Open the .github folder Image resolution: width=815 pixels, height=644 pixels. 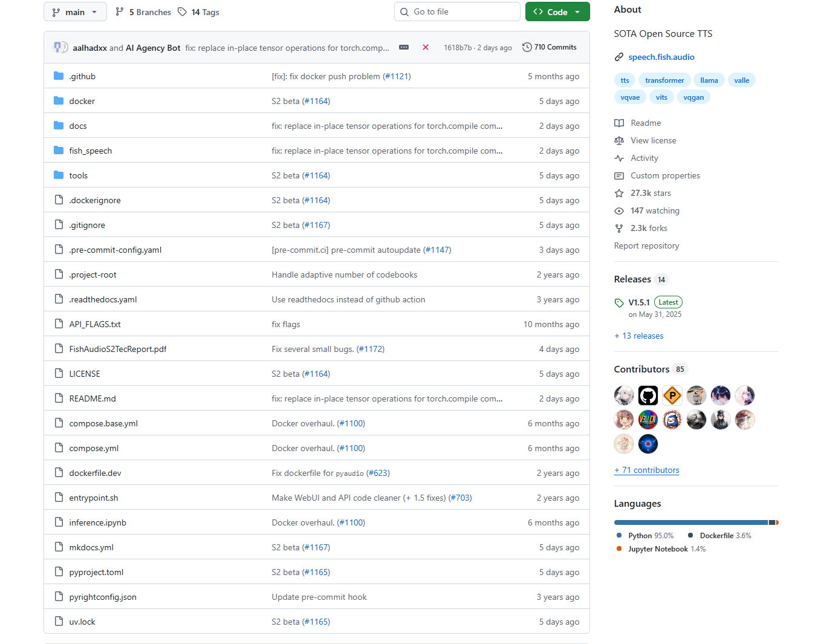tap(82, 76)
